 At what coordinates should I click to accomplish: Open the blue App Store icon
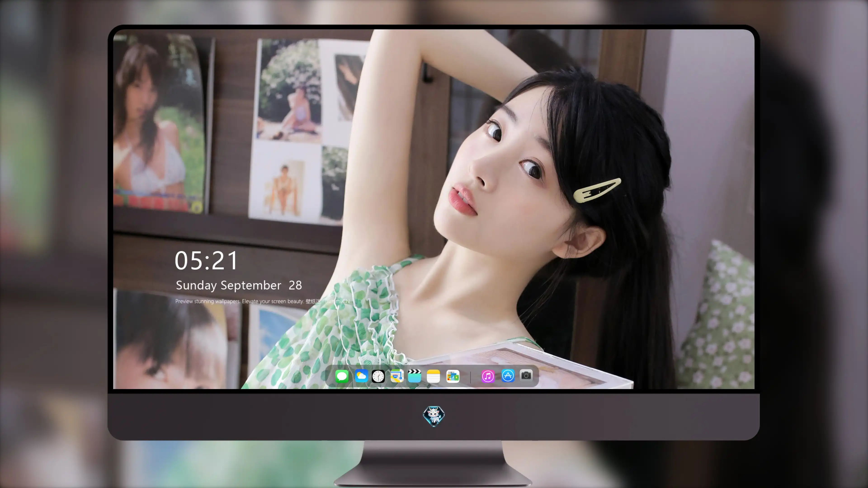508,375
